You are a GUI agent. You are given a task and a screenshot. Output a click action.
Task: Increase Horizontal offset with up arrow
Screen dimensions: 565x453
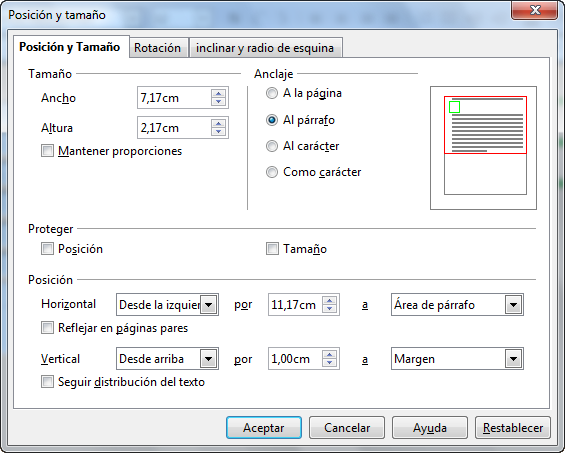[329, 301]
